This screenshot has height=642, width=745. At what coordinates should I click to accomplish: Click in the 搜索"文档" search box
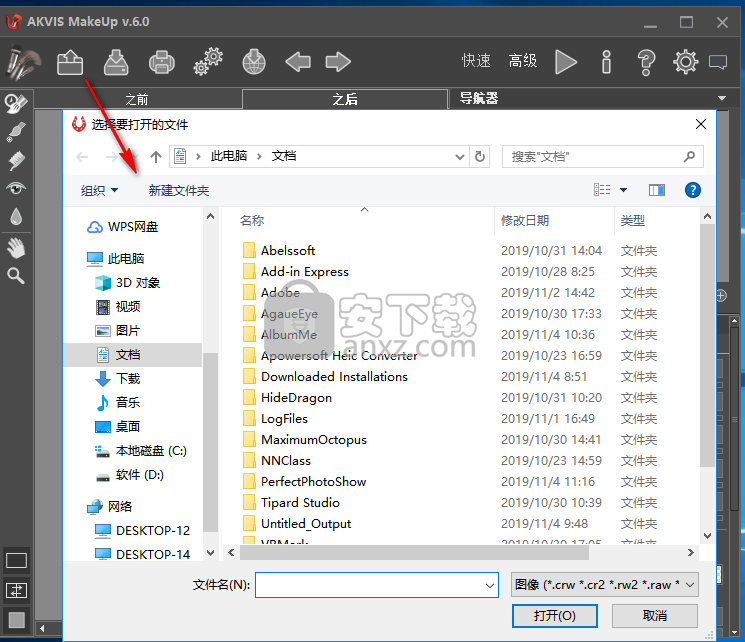602,157
